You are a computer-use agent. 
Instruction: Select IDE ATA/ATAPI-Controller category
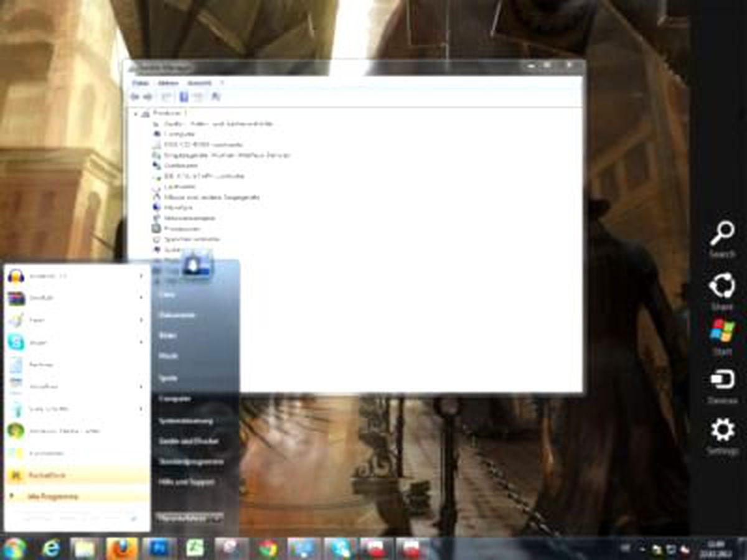(204, 176)
